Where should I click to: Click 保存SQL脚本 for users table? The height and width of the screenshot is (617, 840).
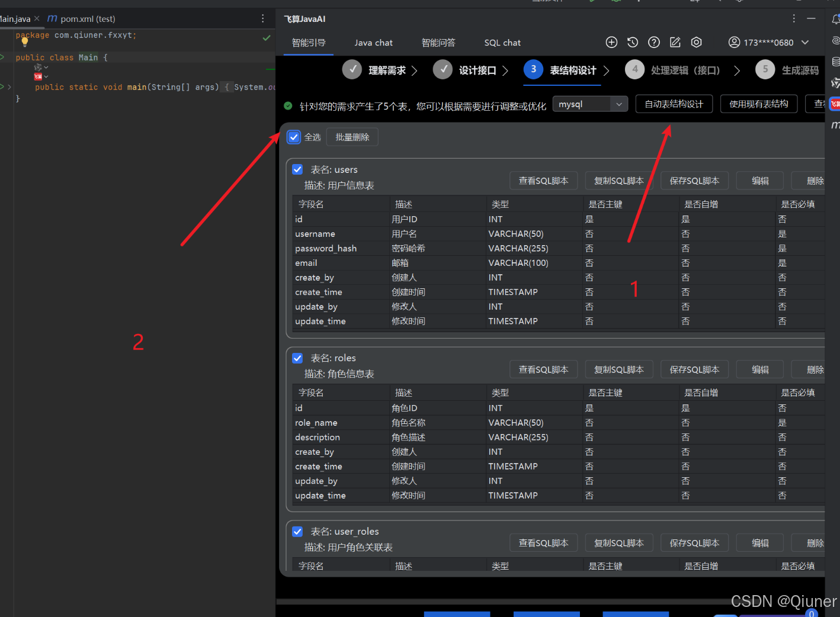click(x=695, y=181)
